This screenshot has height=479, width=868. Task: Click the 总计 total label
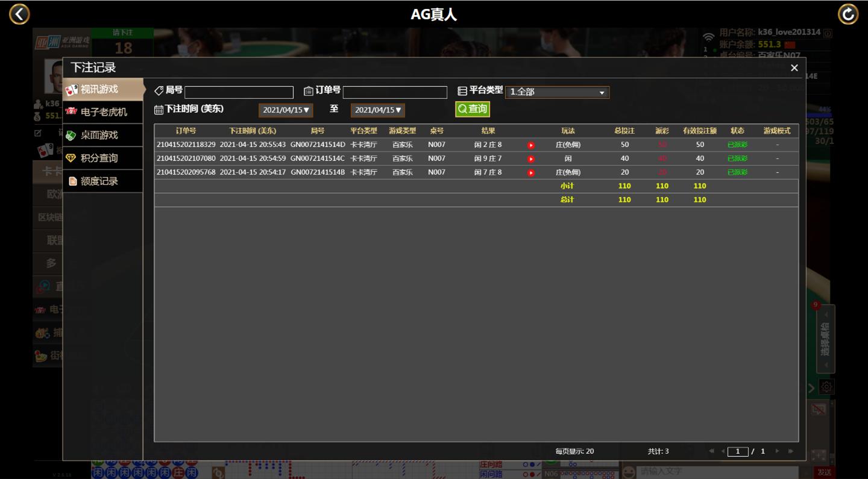567,200
